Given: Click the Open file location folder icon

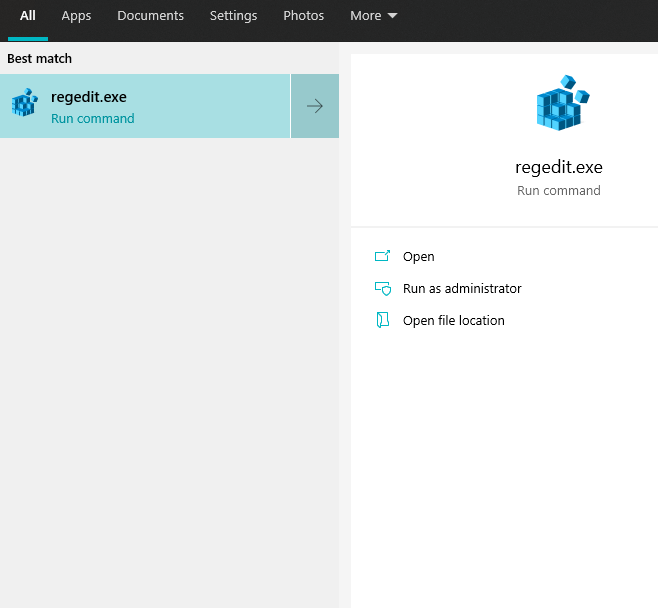Looking at the screenshot, I should (382, 320).
